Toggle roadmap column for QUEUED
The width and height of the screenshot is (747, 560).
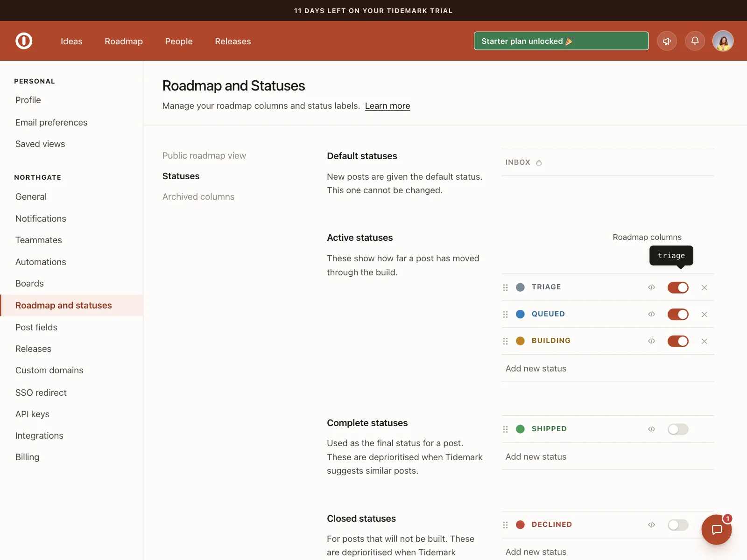(678, 315)
